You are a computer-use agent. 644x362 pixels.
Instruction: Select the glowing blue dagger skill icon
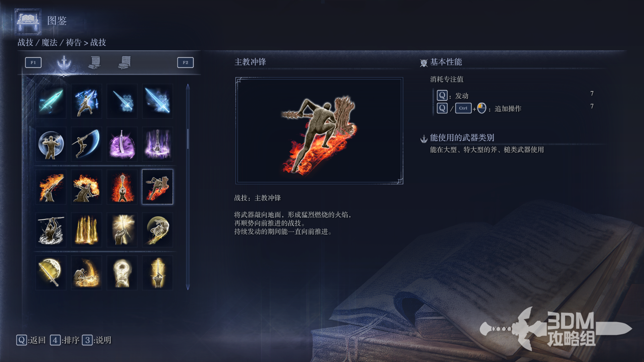[x=51, y=101]
